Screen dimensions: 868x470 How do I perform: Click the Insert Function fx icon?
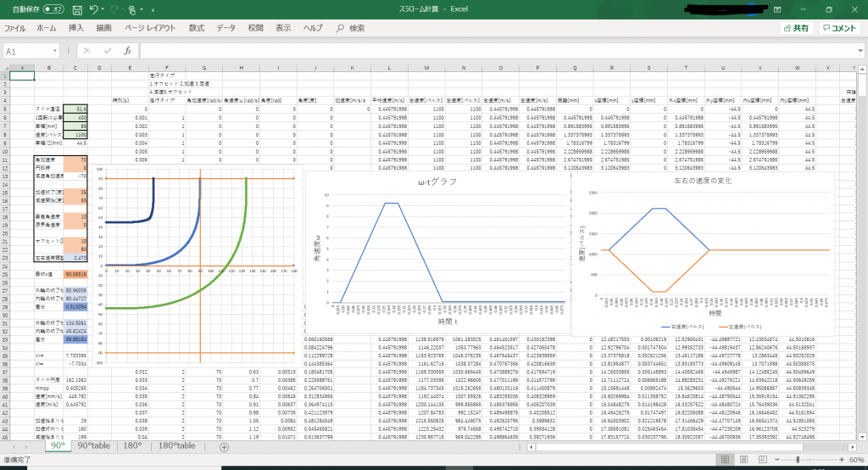pos(127,51)
